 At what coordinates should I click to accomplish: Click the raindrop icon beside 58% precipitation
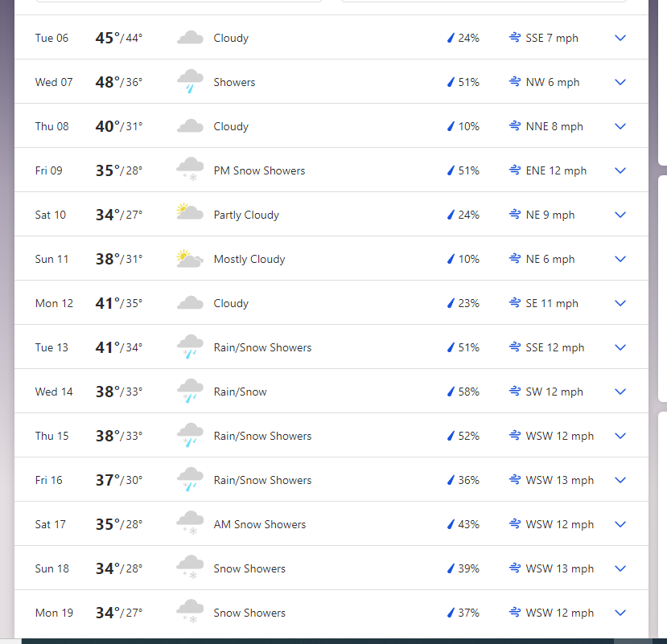(451, 392)
